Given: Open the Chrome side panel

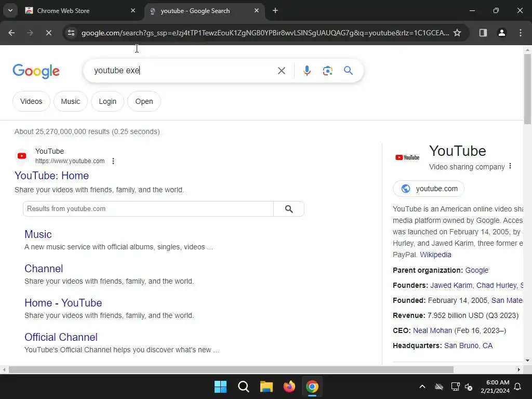Looking at the screenshot, I should 483,33.
